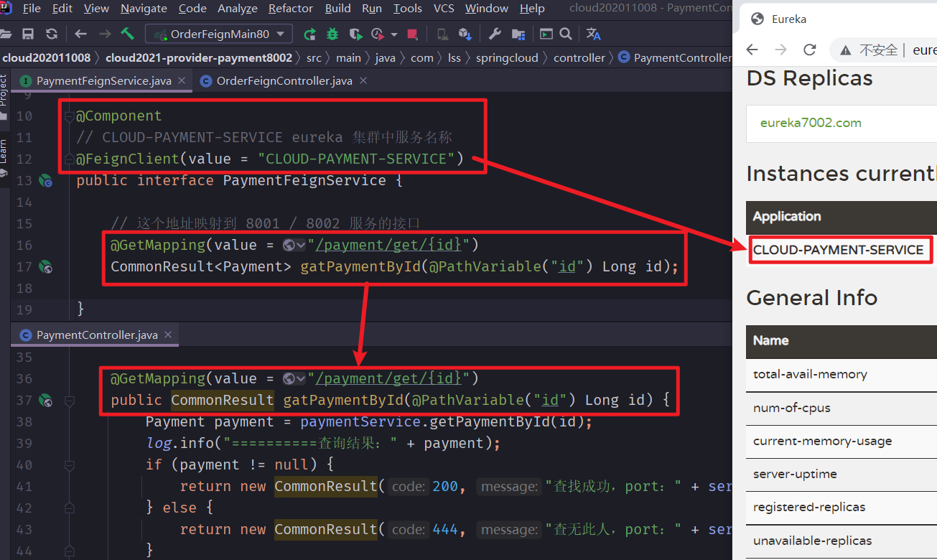937x560 pixels.
Task: Open the Run Anything icon
Action: pyautogui.click(x=546, y=34)
